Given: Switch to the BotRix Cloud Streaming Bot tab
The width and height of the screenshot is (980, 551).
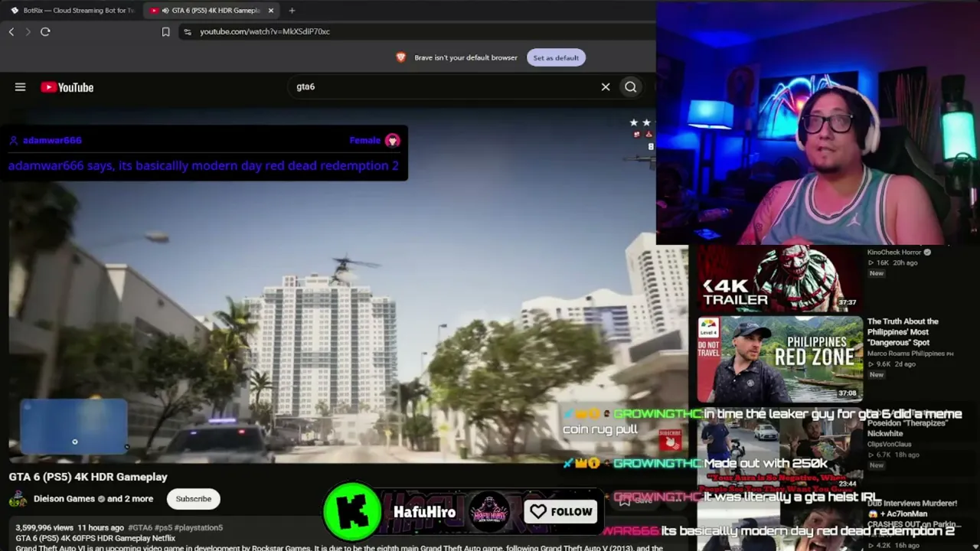Looking at the screenshot, I should pyautogui.click(x=73, y=11).
